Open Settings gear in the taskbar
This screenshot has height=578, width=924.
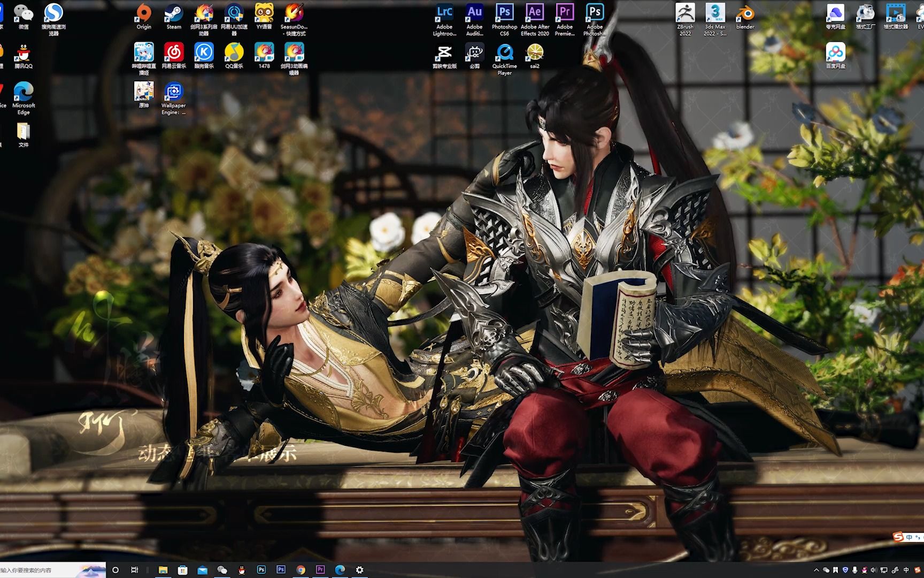(360, 570)
